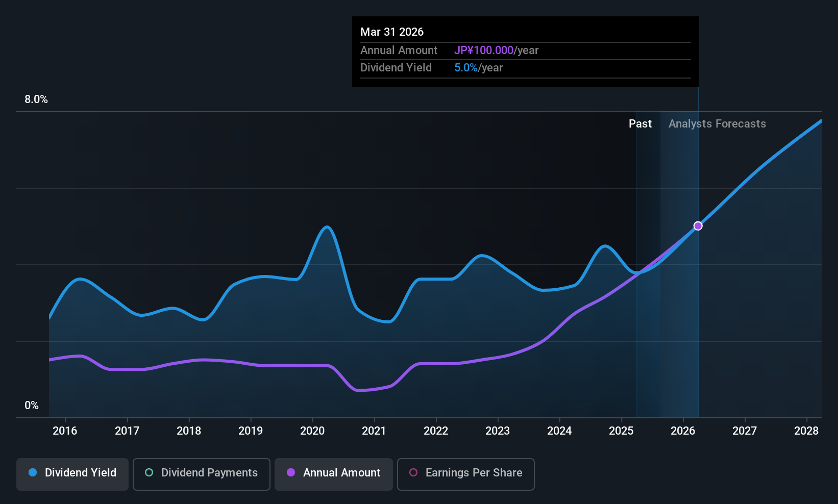Click the 2027 x-axis label
Screen dimensions: 838x504
(x=745, y=431)
